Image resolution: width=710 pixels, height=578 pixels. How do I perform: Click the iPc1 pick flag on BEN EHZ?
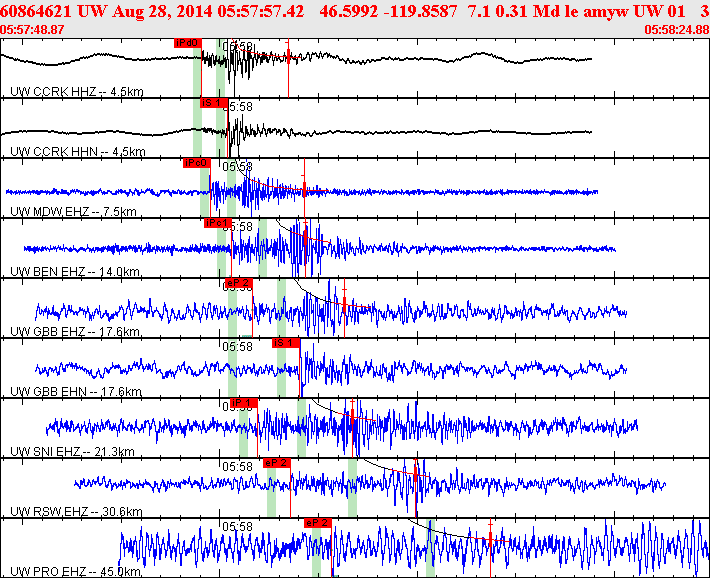(x=217, y=223)
